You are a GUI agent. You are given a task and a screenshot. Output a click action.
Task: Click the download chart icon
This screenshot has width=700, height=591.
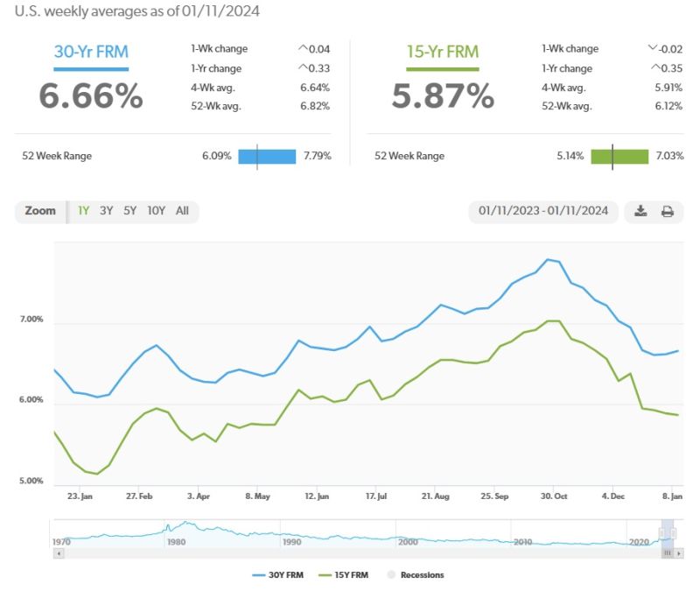pos(640,211)
